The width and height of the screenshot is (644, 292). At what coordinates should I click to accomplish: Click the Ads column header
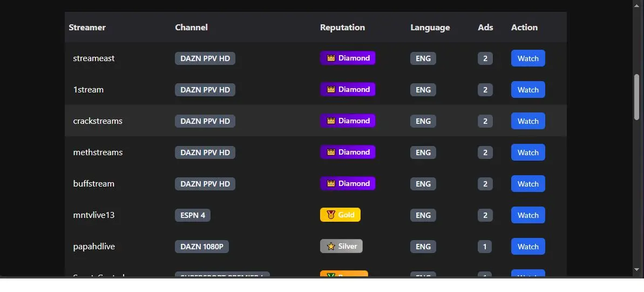click(485, 27)
